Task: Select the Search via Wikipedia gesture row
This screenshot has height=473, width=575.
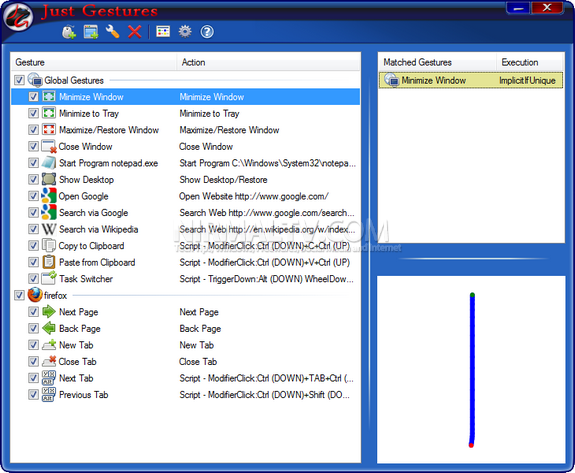Action: pyautogui.click(x=186, y=229)
